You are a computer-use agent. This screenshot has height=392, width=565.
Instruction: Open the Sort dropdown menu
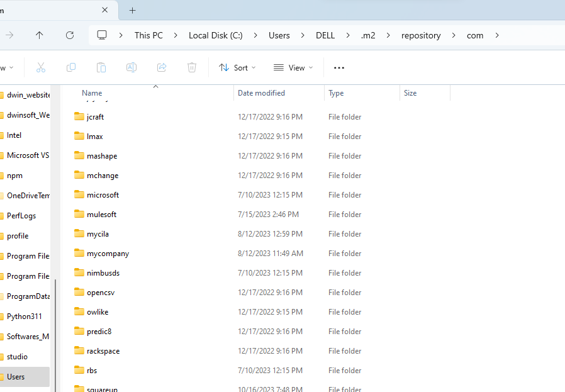[237, 67]
